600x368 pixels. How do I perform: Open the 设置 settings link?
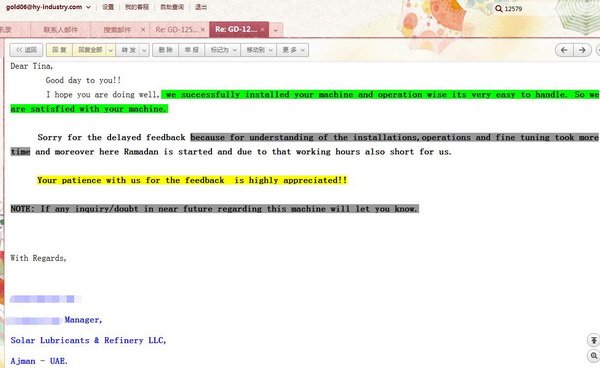tap(108, 7)
